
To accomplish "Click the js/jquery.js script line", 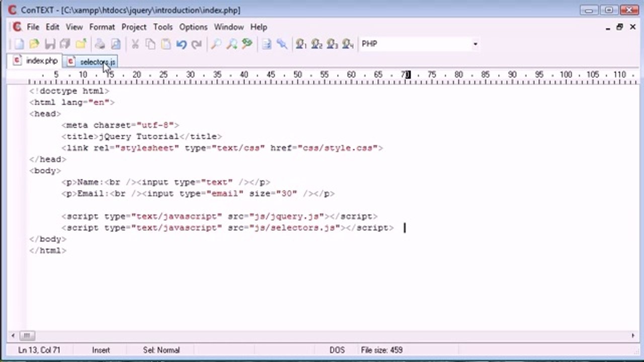I will coord(219,216).
